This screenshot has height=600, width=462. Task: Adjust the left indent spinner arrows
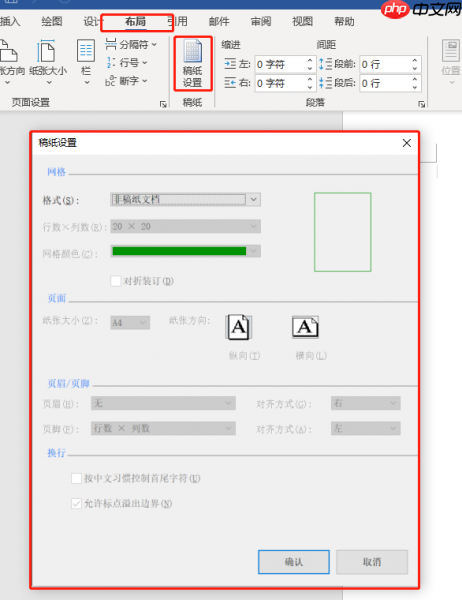pyautogui.click(x=310, y=64)
